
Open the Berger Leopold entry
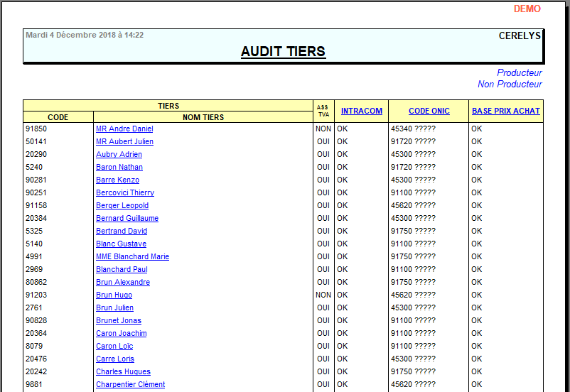tap(122, 206)
